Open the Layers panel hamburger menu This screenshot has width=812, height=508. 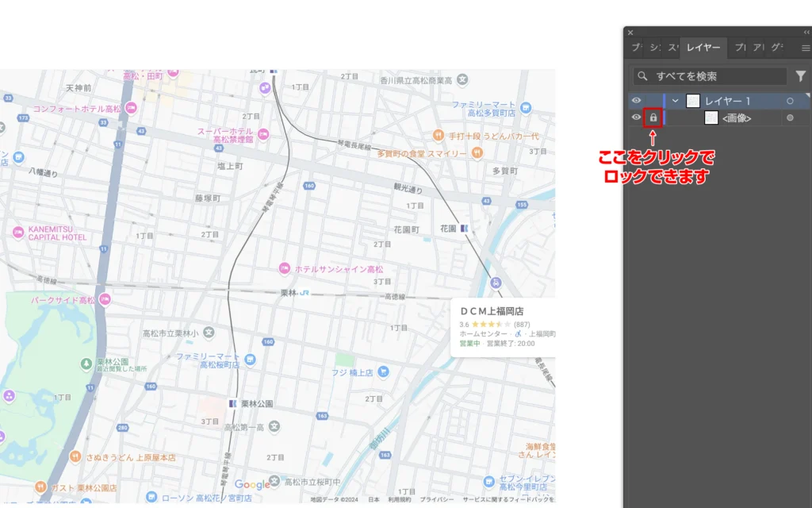[806, 48]
